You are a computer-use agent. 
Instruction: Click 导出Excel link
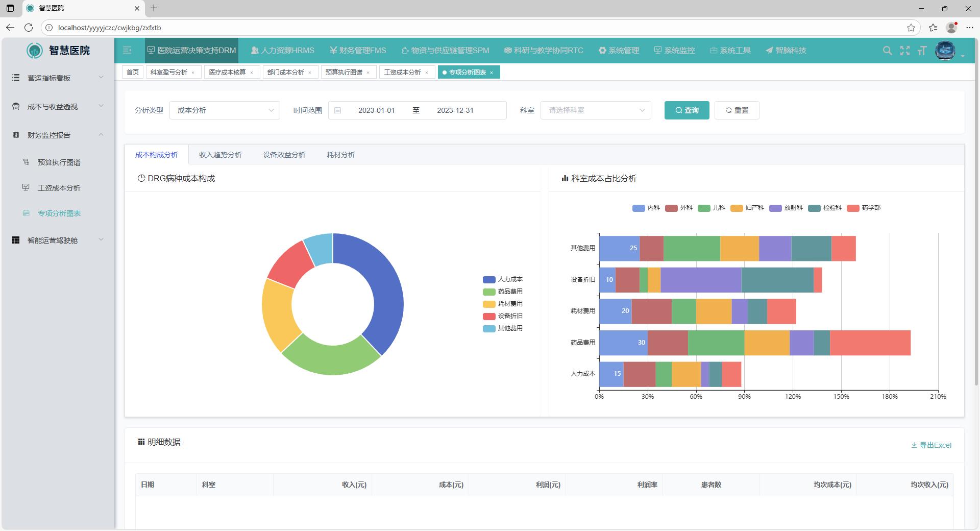931,445
